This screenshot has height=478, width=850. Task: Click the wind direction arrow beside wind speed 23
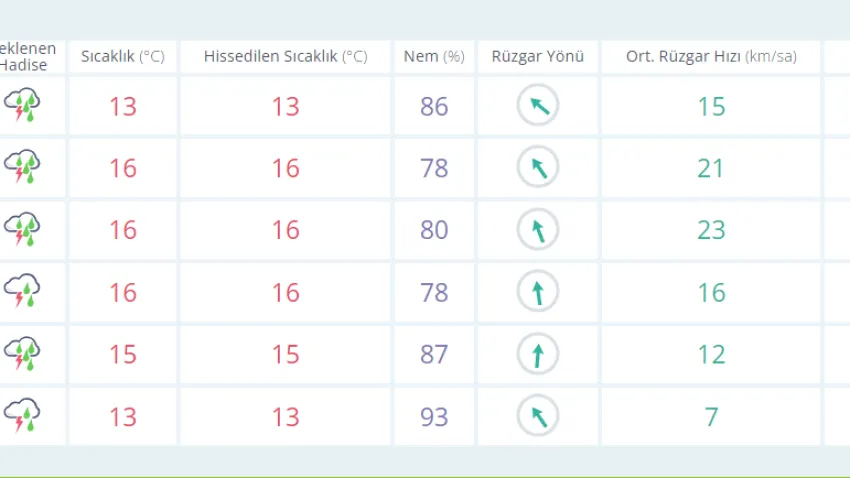(538, 230)
